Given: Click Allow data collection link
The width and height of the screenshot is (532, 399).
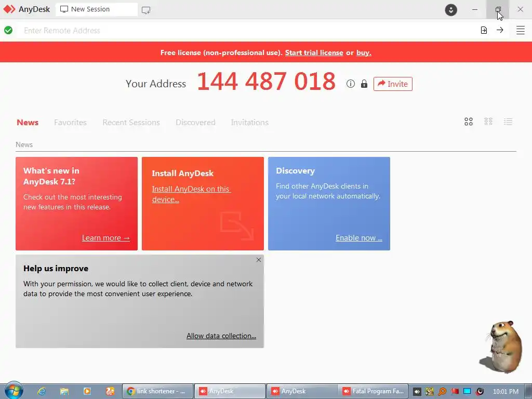Looking at the screenshot, I should 221,336.
